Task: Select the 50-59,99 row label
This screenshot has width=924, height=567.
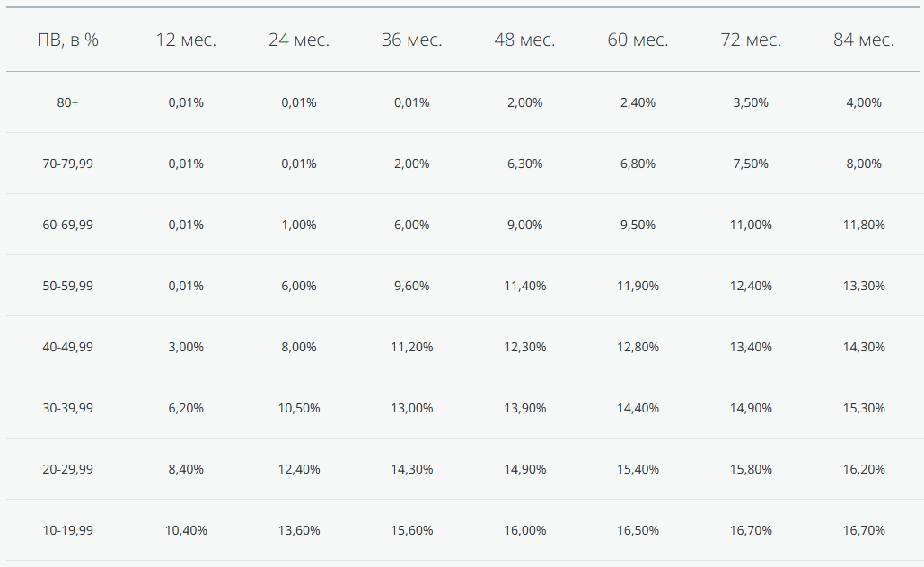Action: pos(67,286)
